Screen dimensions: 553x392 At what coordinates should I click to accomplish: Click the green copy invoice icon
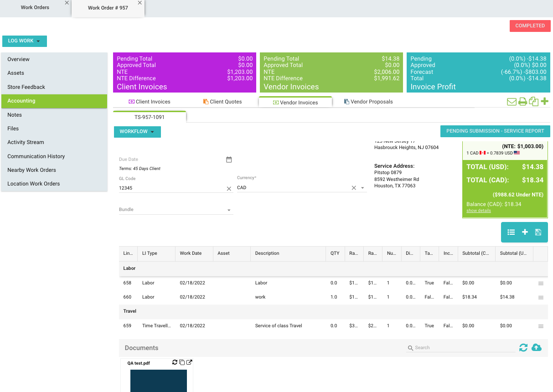click(x=533, y=102)
